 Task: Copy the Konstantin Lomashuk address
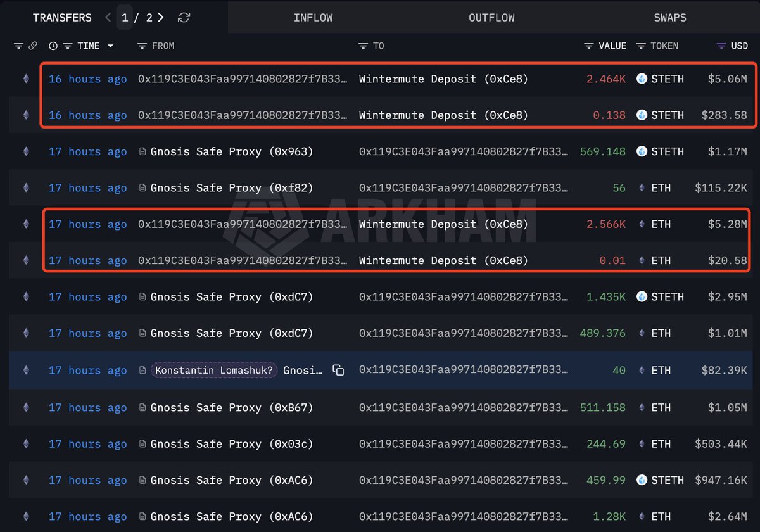tap(338, 370)
